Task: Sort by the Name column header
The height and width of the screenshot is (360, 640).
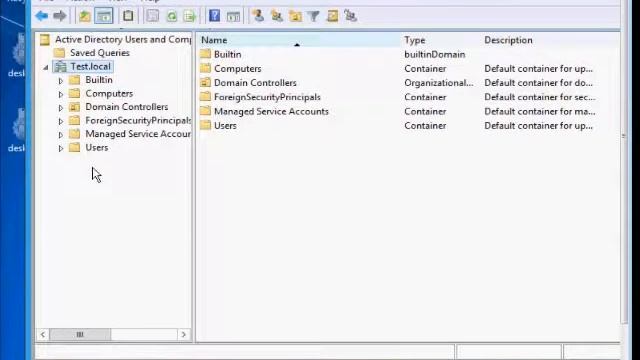Action: [x=299, y=40]
